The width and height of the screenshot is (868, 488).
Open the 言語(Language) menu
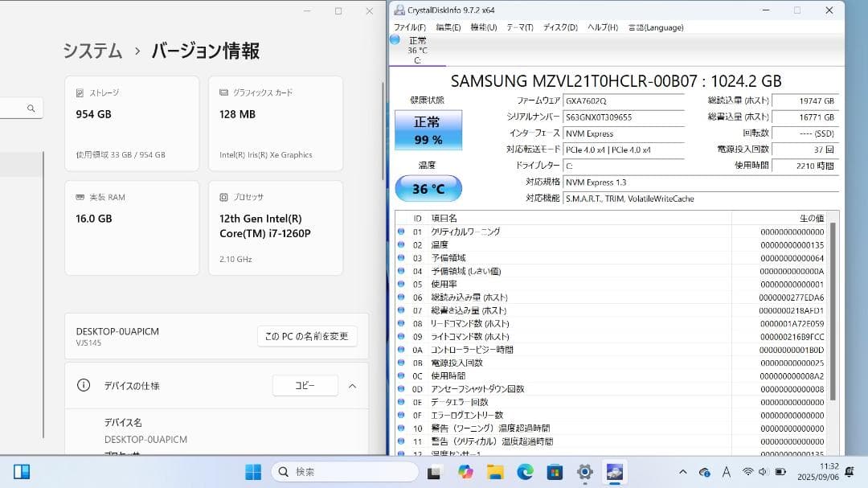pyautogui.click(x=655, y=27)
